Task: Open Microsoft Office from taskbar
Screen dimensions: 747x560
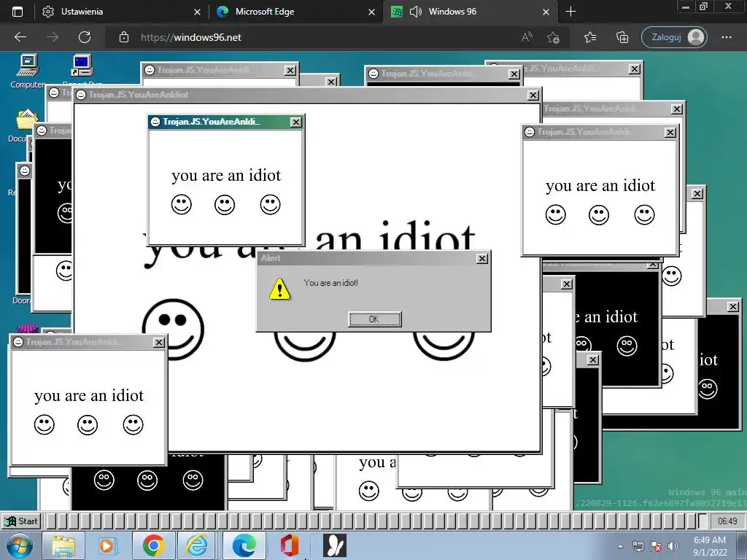Action: (x=289, y=545)
